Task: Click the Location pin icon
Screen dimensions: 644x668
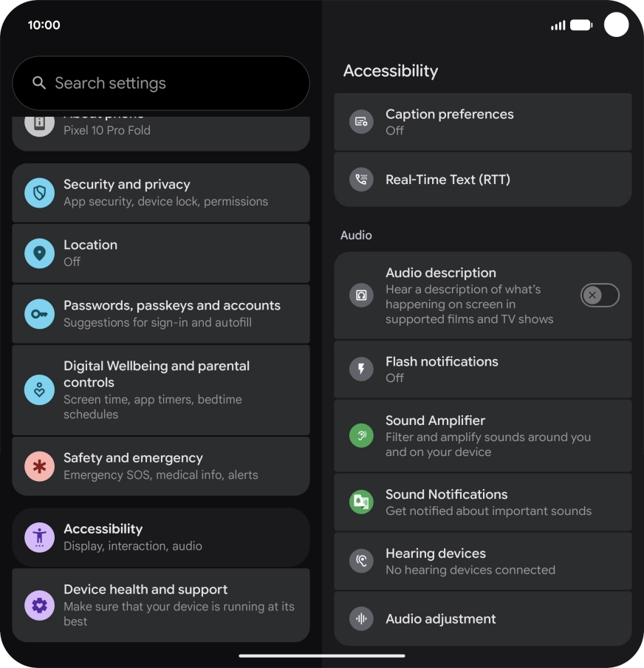Action: [39, 253]
